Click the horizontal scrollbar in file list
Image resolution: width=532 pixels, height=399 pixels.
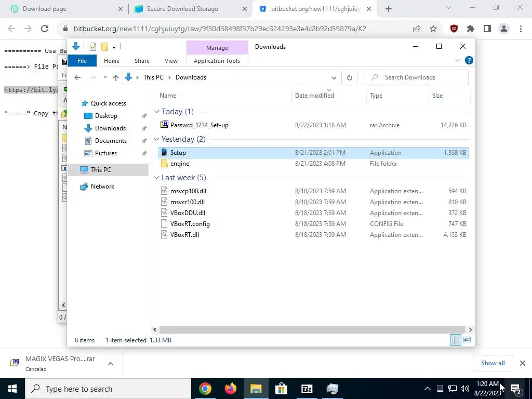coord(312,329)
